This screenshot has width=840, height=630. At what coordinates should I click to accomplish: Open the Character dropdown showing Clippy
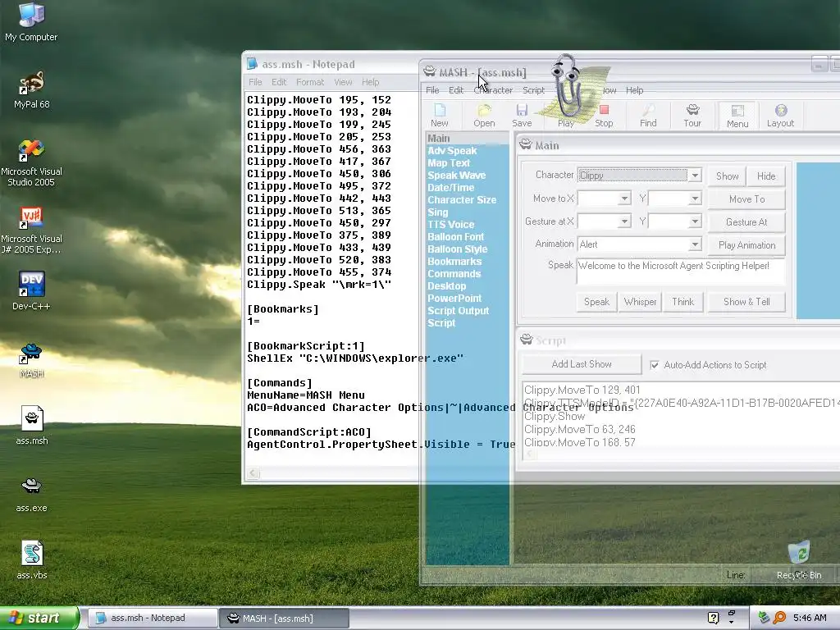click(695, 176)
